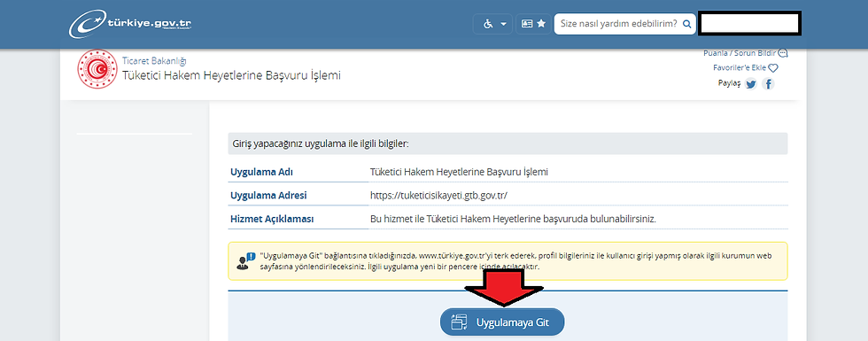Click the Ticaret Bakanlığı emblem
The height and width of the screenshot is (341, 868).
pos(97,69)
